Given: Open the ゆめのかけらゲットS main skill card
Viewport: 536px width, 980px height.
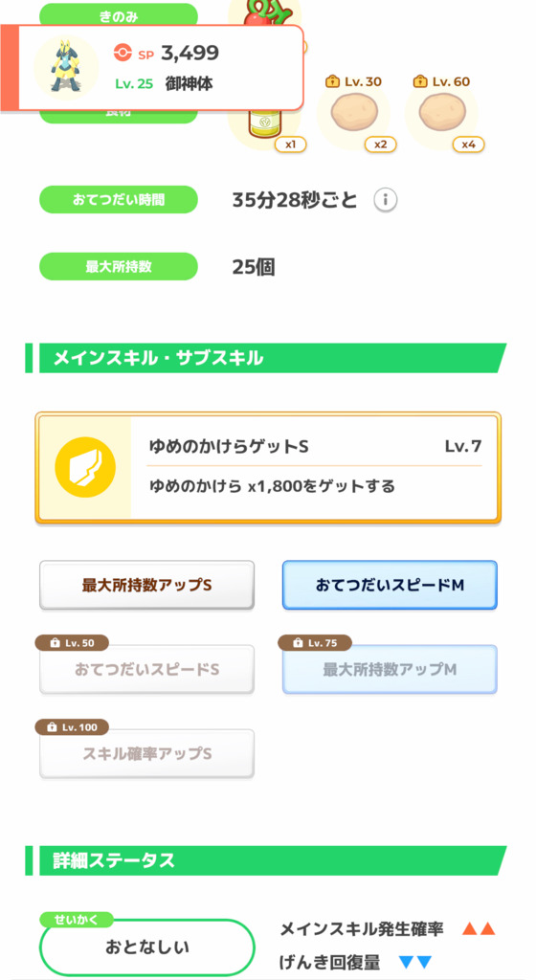Looking at the screenshot, I should tap(268, 467).
